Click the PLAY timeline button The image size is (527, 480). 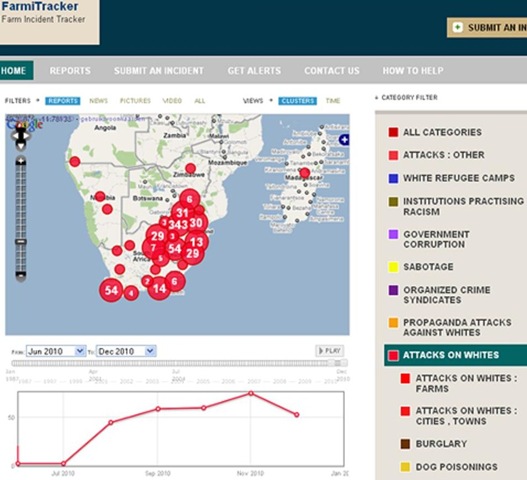pyautogui.click(x=329, y=351)
